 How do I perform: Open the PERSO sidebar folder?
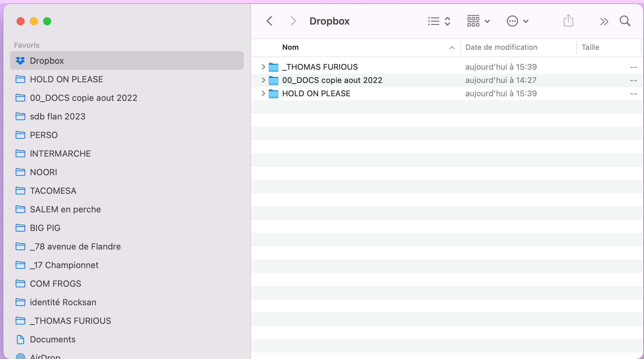point(127,135)
